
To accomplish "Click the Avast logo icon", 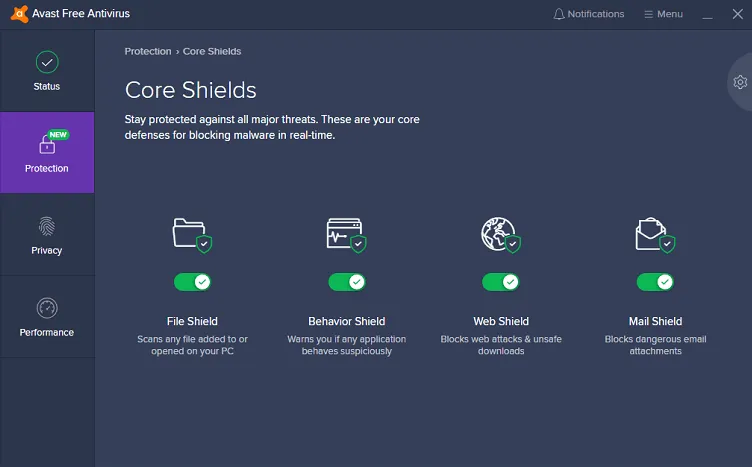I will point(19,14).
